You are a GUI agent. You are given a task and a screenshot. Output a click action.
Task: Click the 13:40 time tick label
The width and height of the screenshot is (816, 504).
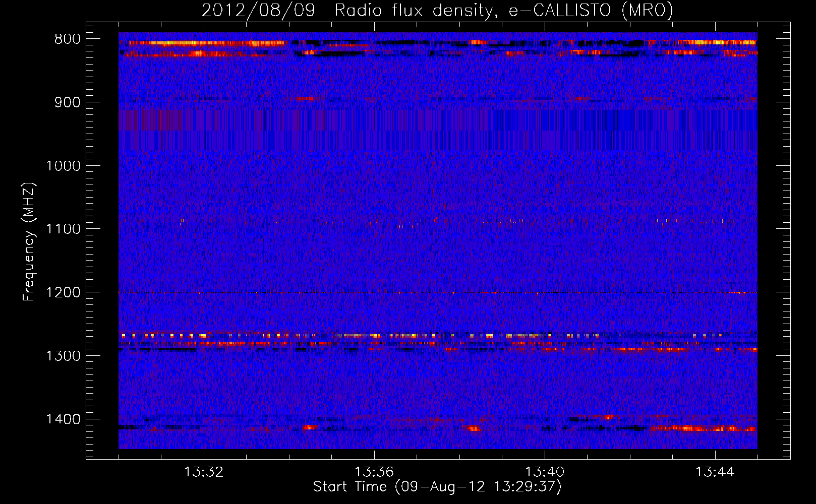tap(545, 472)
